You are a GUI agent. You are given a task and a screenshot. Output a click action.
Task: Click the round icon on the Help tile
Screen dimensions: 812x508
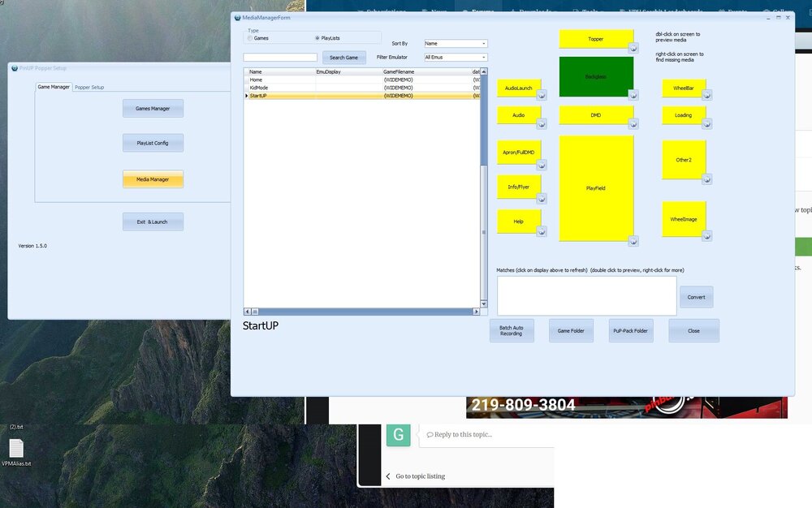click(541, 231)
